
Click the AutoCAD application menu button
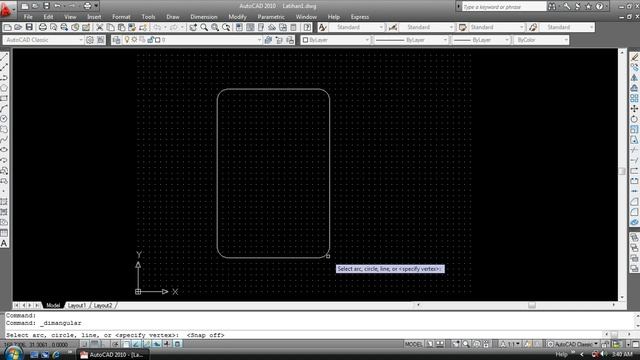pyautogui.click(x=7, y=9)
